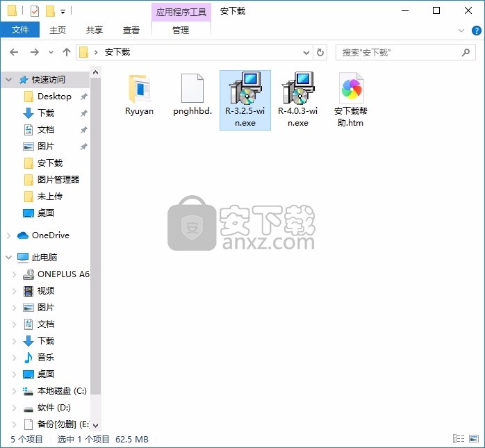Viewport: 485px width, 448px height.
Task: Expand the 软件 (D:) node
Action: coord(14,408)
